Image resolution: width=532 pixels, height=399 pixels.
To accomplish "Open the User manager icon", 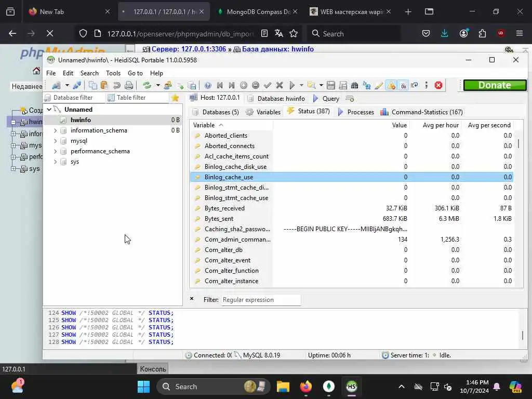I will [x=168, y=85].
